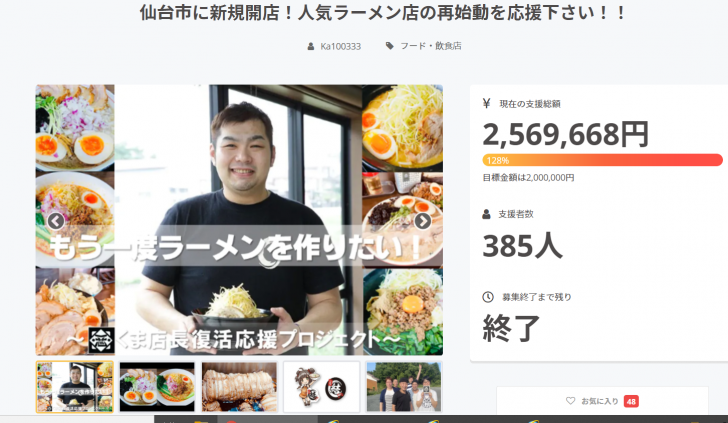The width and height of the screenshot is (728, 423).
Task: Select the second thumbnail with two ramen bowls
Action: click(157, 387)
